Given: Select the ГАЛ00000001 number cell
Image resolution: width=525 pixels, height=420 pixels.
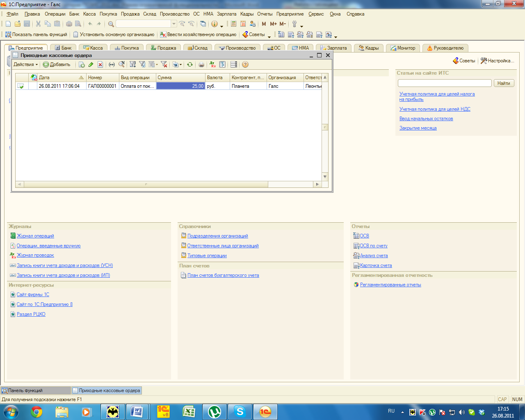Looking at the screenshot, I should 103,86.
